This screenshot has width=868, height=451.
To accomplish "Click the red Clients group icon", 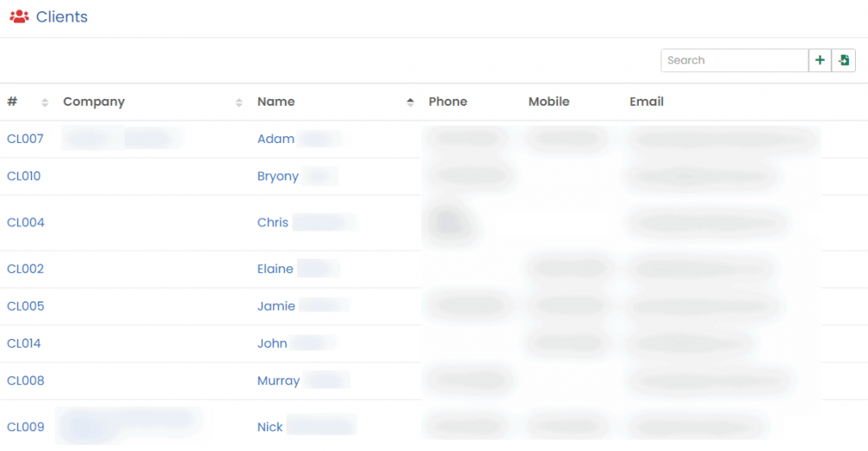I will tap(19, 17).
